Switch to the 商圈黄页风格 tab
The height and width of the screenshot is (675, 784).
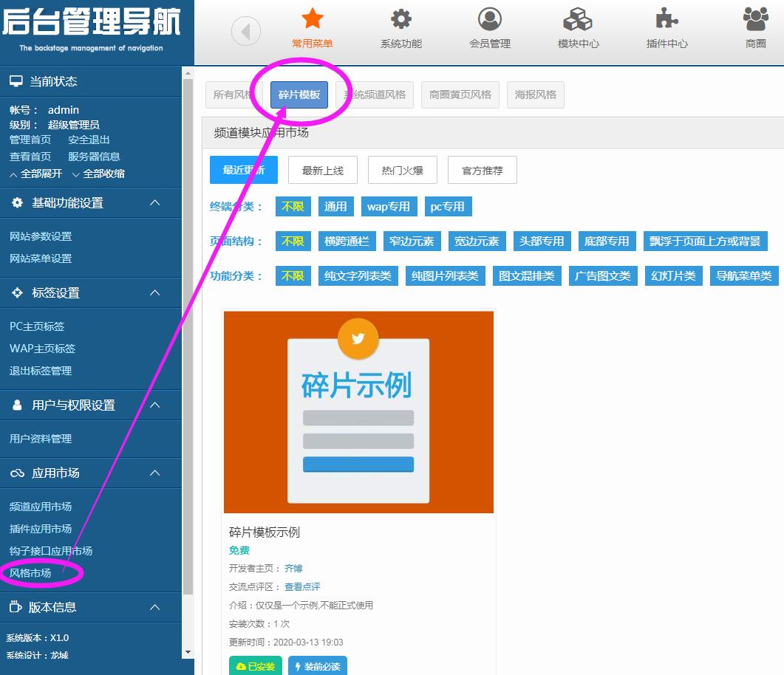460,95
